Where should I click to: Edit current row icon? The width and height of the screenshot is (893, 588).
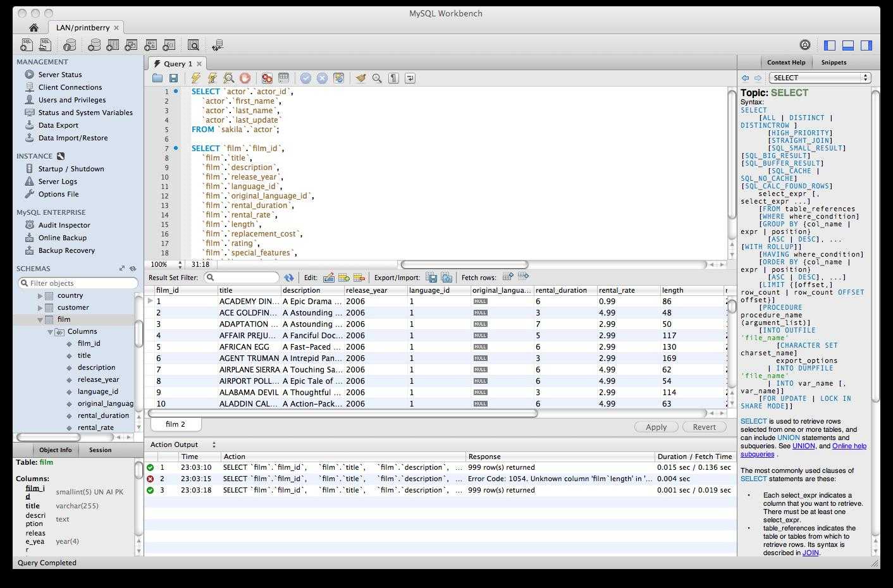(x=329, y=278)
